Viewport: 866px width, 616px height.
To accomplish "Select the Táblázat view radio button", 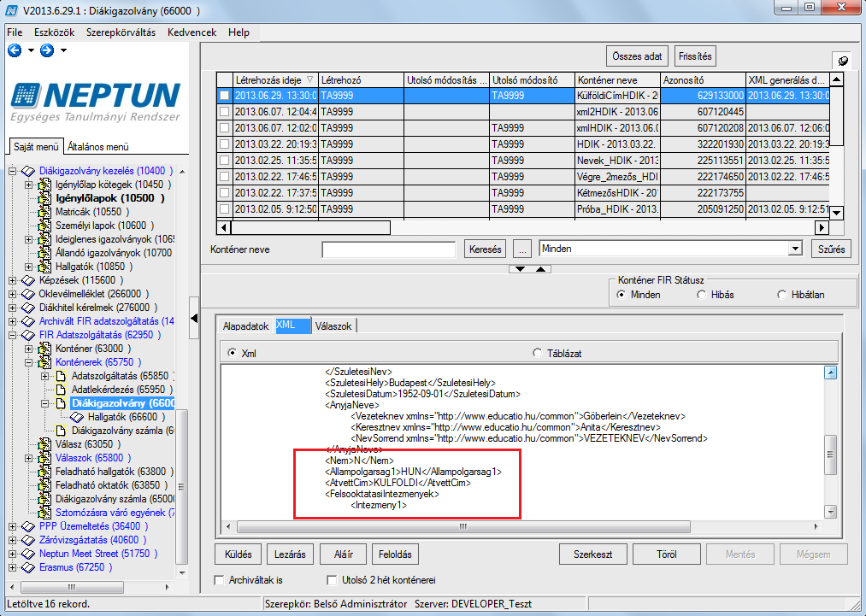I will click(x=538, y=353).
